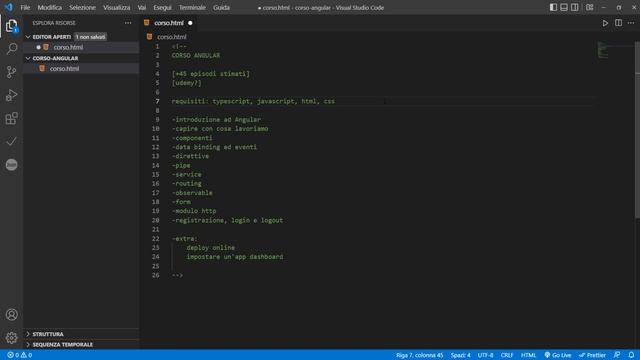Click the Run play icon in editor toolbar
Screen dimensions: 640x360
[605, 23]
